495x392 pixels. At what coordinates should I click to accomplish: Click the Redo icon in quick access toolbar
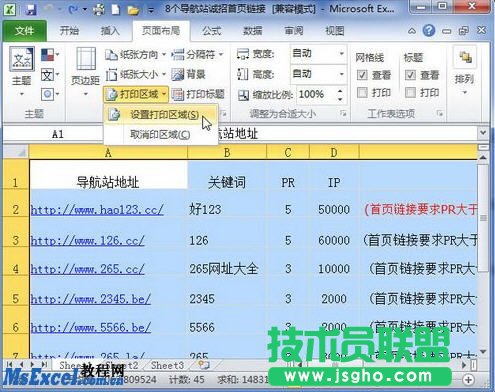(x=72, y=10)
